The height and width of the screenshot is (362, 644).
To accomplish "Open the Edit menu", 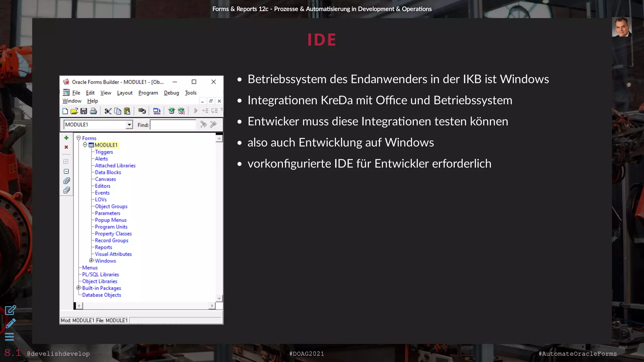I will 90,93.
